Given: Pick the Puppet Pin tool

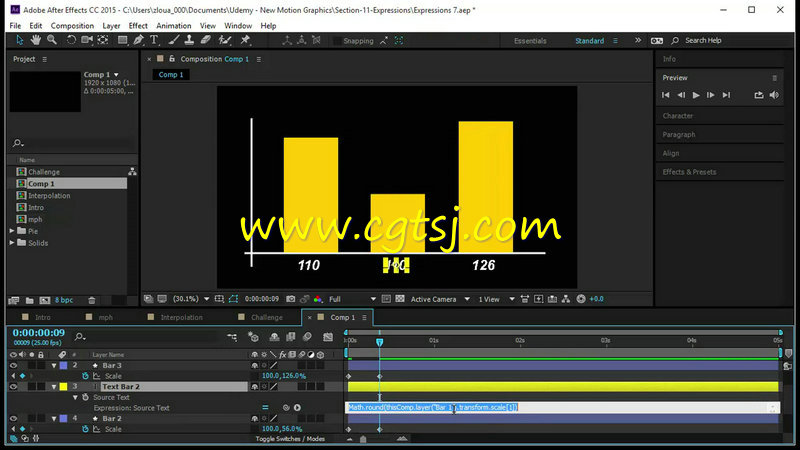Looking at the screenshot, I should tap(245, 40).
